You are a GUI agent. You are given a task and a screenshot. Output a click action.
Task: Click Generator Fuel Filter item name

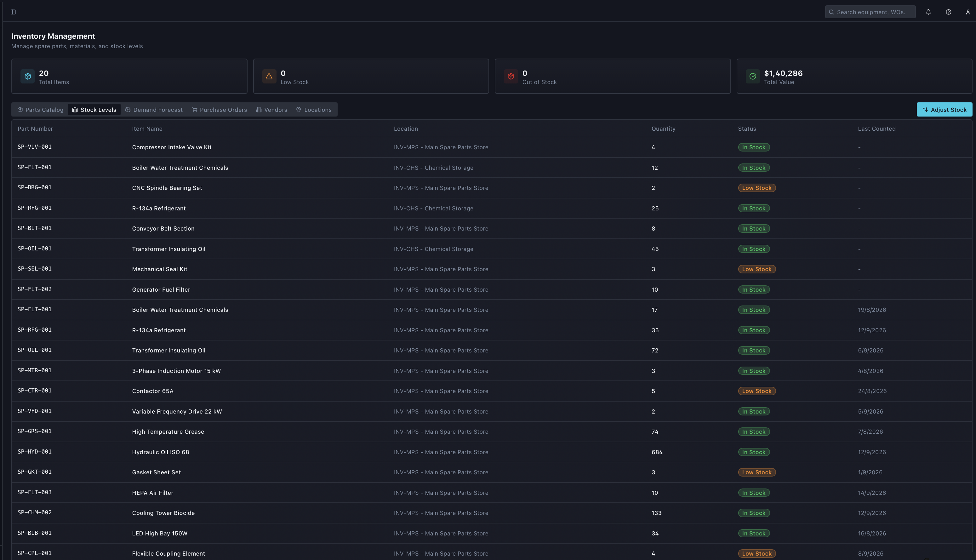pos(161,290)
